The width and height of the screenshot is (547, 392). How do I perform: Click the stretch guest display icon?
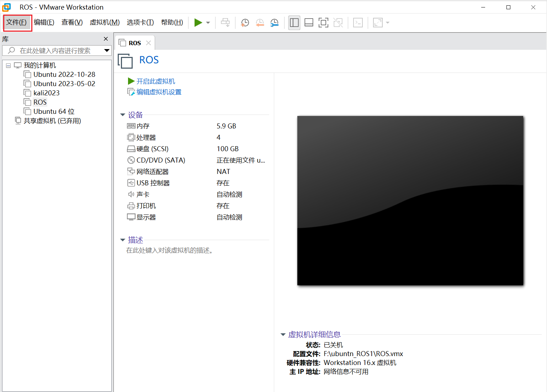(378, 23)
